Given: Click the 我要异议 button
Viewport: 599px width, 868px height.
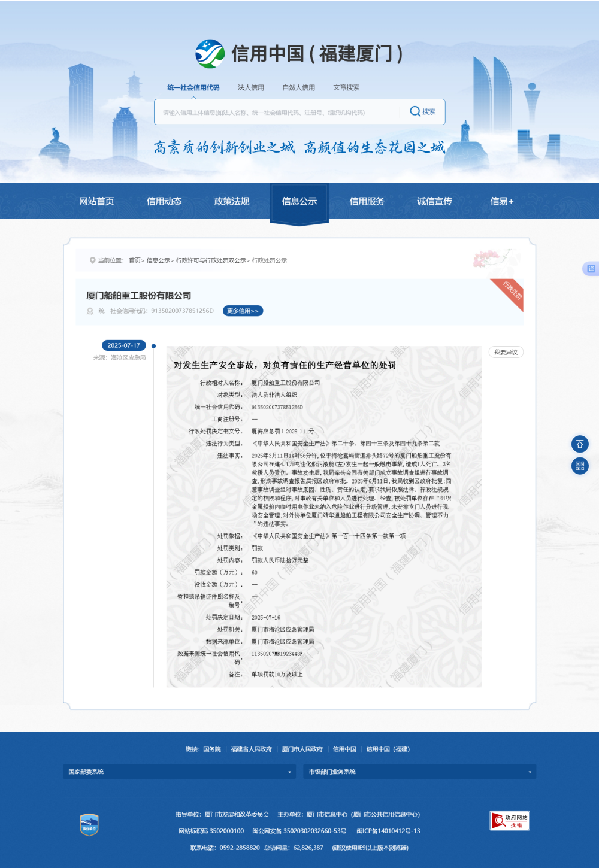Looking at the screenshot, I should pyautogui.click(x=506, y=352).
